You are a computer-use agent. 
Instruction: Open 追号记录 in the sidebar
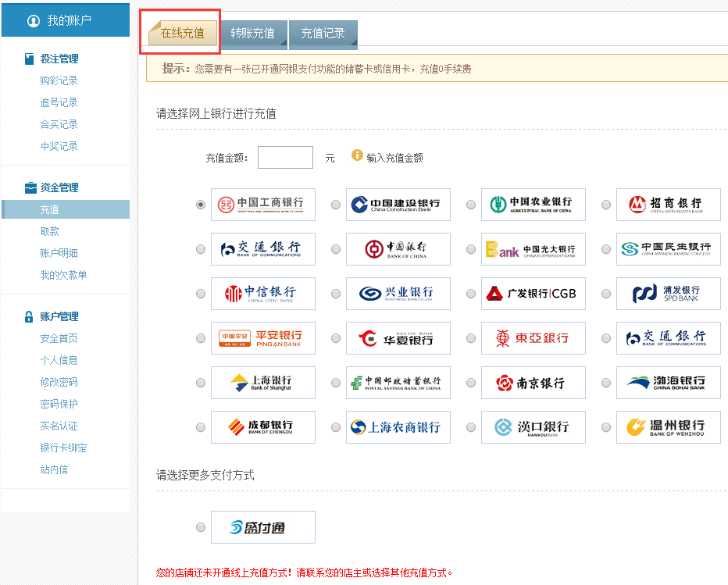pyautogui.click(x=59, y=102)
